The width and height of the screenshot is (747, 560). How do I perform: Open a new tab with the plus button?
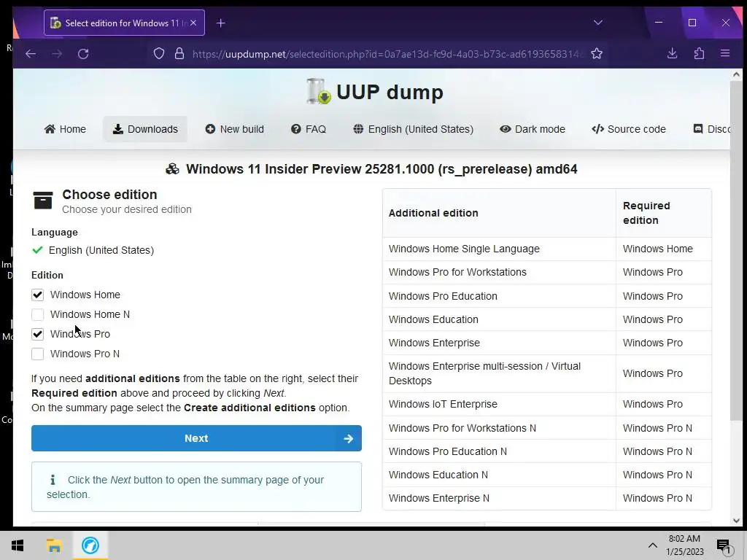220,23
